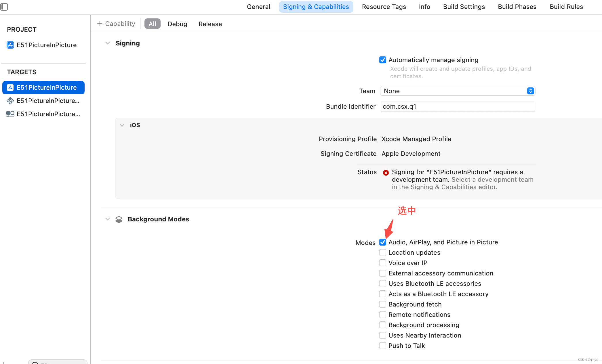Screen dimensions: 602x364
Task: Uncheck Automatically manage signing
Action: [x=383, y=60]
